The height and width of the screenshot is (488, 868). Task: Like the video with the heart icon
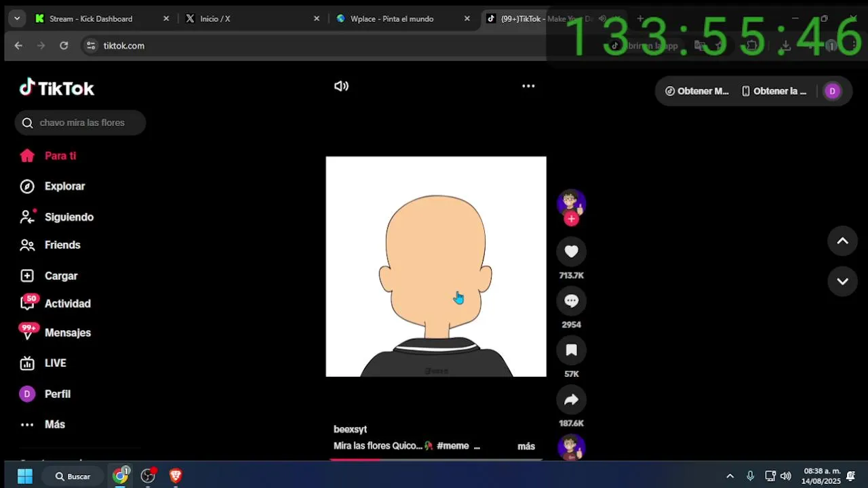point(571,251)
